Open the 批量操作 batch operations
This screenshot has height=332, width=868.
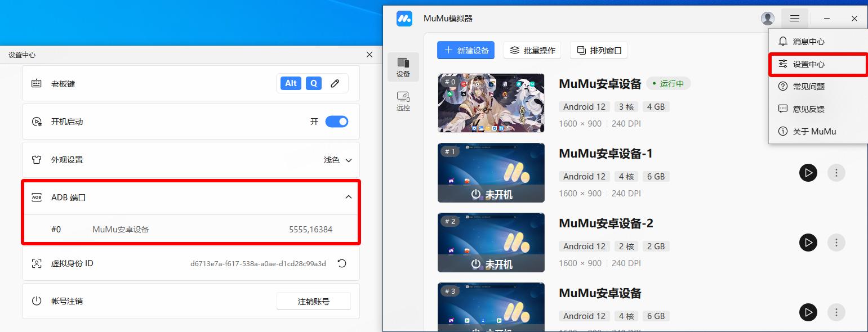(532, 50)
